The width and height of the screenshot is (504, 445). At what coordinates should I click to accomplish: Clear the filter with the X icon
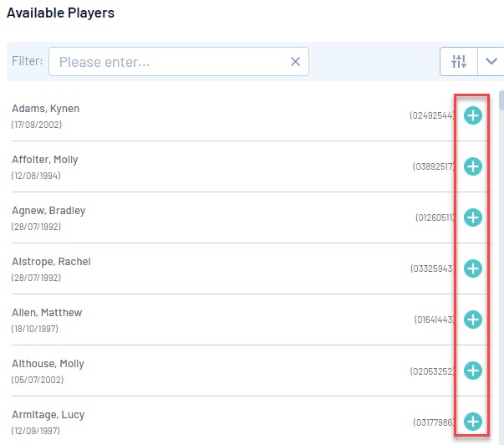(x=295, y=61)
